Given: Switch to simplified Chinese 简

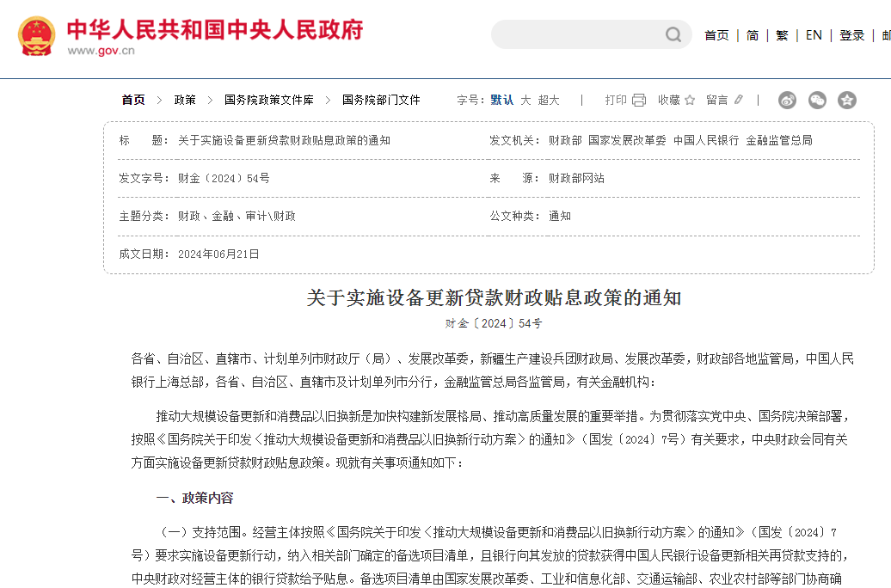Looking at the screenshot, I should [753, 35].
